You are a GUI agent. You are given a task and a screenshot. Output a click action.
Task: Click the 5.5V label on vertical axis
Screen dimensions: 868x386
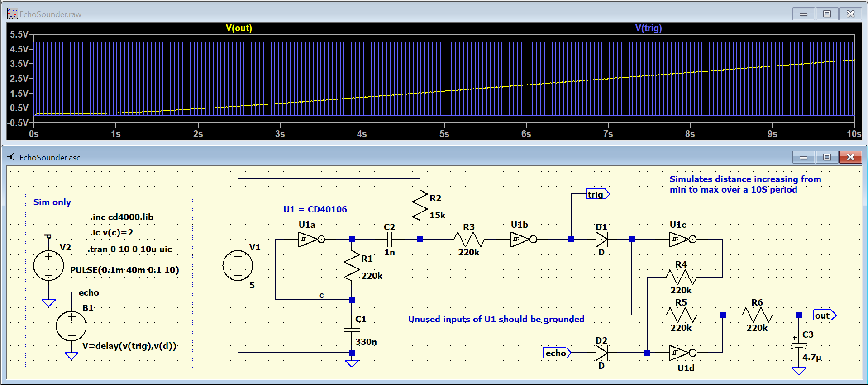pos(19,34)
